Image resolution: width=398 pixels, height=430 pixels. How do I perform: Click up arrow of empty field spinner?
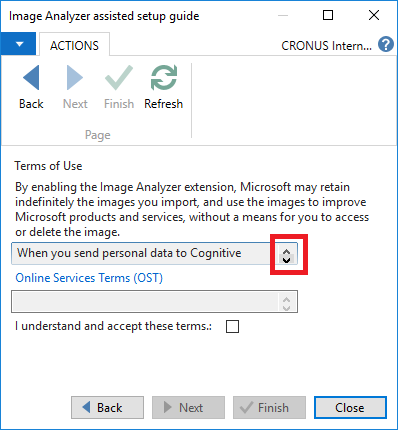(x=286, y=299)
